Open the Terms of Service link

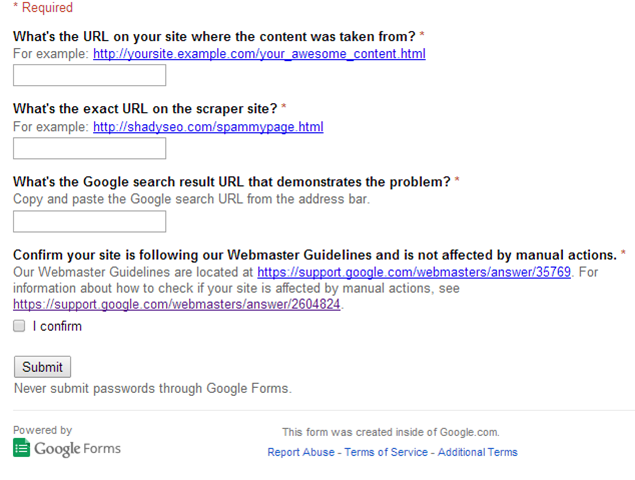(x=386, y=452)
